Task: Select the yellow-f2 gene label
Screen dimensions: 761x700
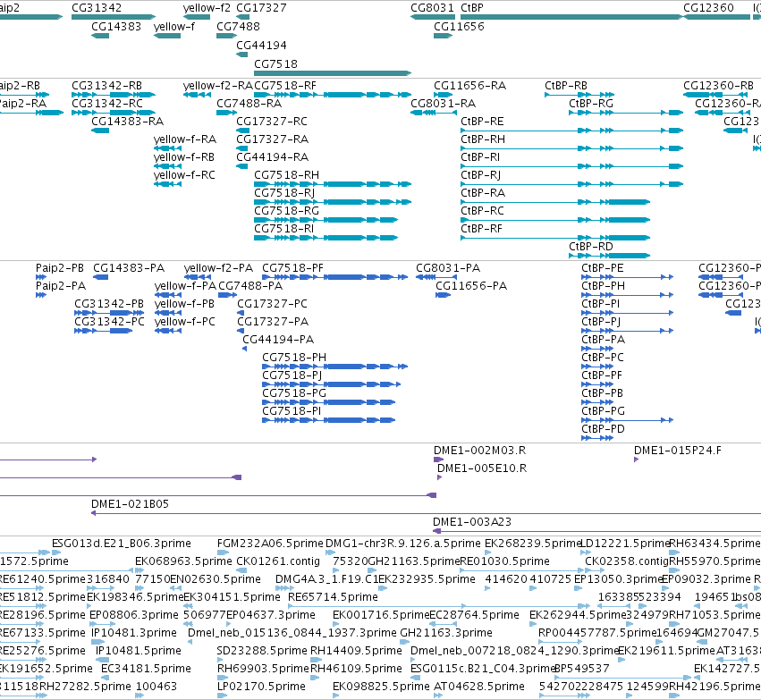Action: click(207, 8)
